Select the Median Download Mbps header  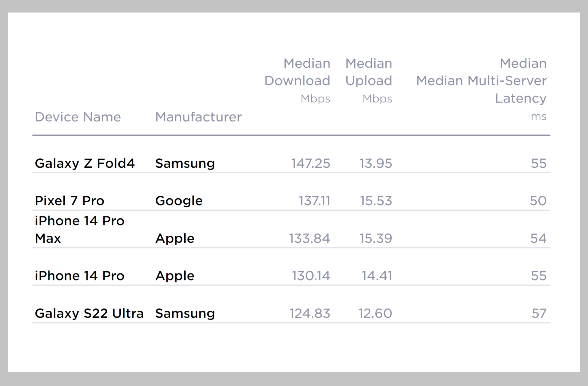[x=297, y=80]
